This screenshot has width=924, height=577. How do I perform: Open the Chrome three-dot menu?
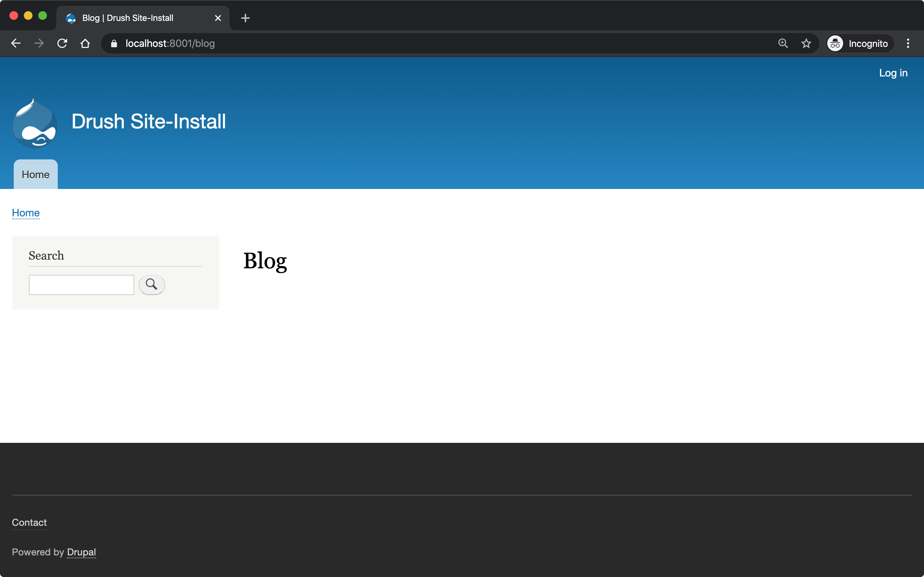(908, 44)
